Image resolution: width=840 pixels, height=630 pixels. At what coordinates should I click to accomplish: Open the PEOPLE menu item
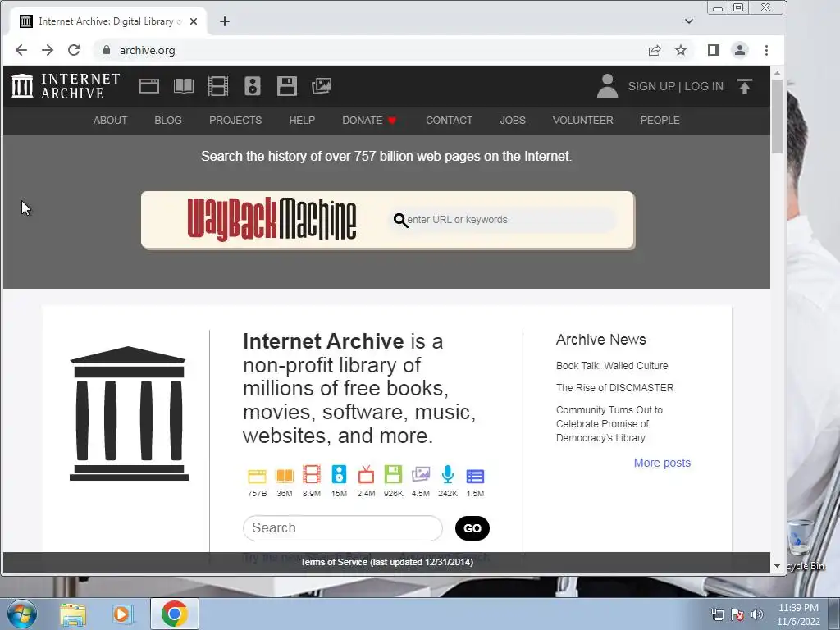pyautogui.click(x=660, y=121)
